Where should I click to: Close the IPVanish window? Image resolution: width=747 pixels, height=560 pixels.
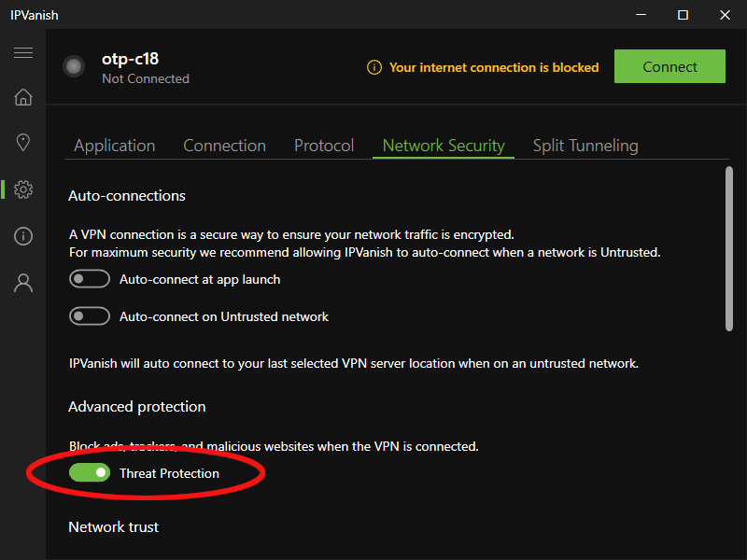[x=725, y=15]
